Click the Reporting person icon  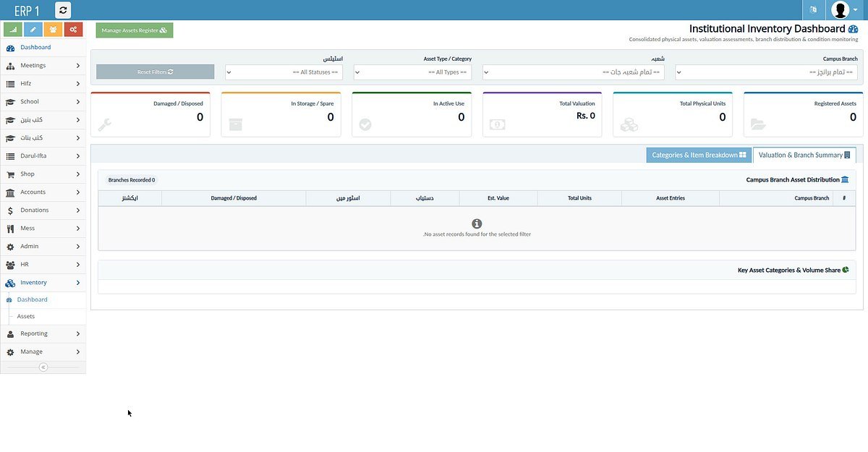click(10, 334)
